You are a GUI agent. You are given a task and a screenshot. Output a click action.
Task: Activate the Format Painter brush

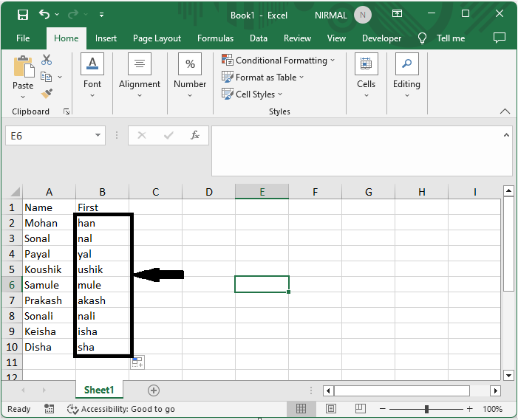click(47, 94)
